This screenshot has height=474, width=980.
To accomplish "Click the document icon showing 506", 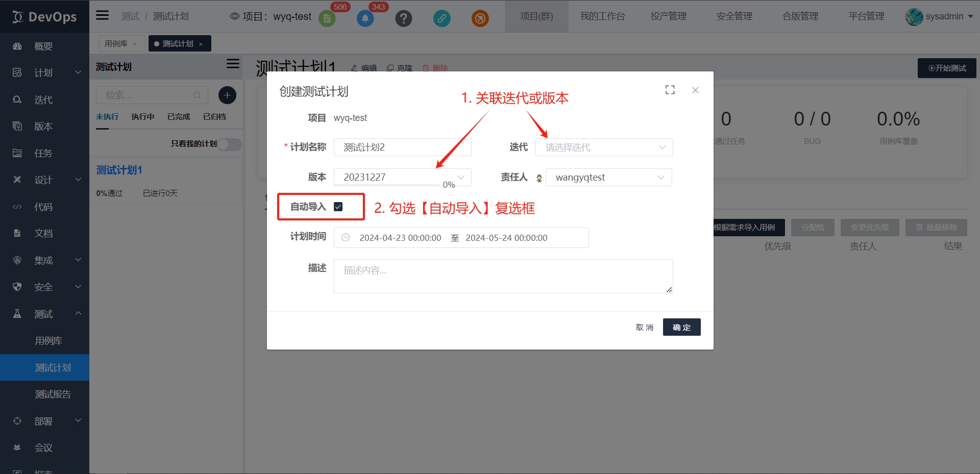I will tap(327, 18).
